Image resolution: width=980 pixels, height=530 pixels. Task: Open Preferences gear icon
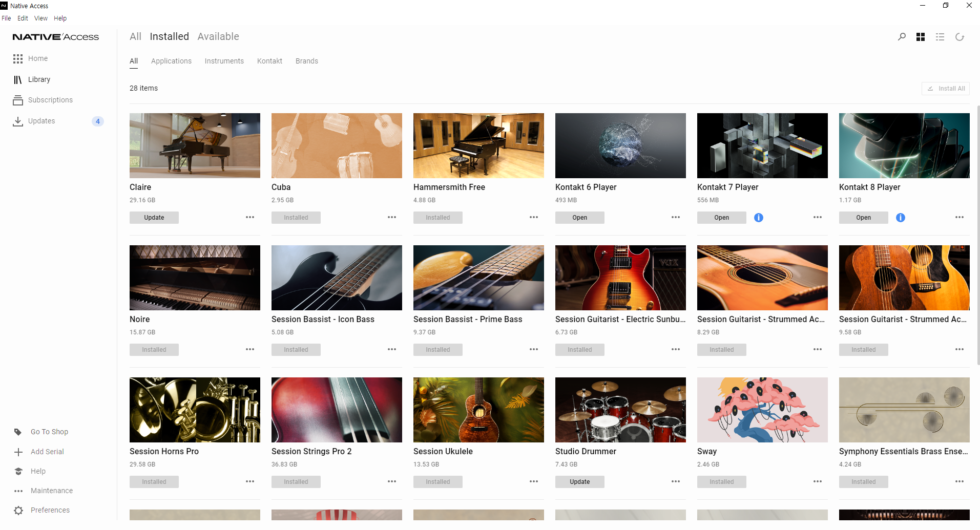(x=18, y=510)
